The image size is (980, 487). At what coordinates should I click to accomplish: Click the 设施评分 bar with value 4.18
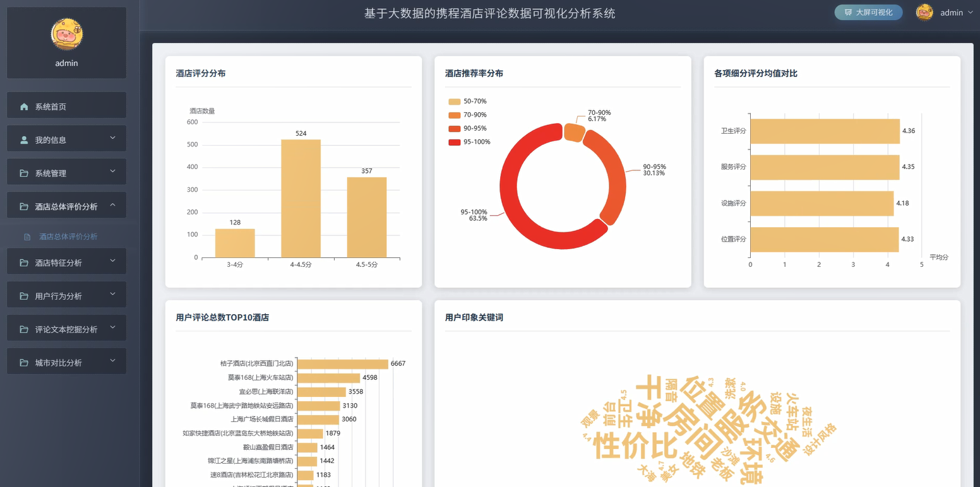coord(822,203)
